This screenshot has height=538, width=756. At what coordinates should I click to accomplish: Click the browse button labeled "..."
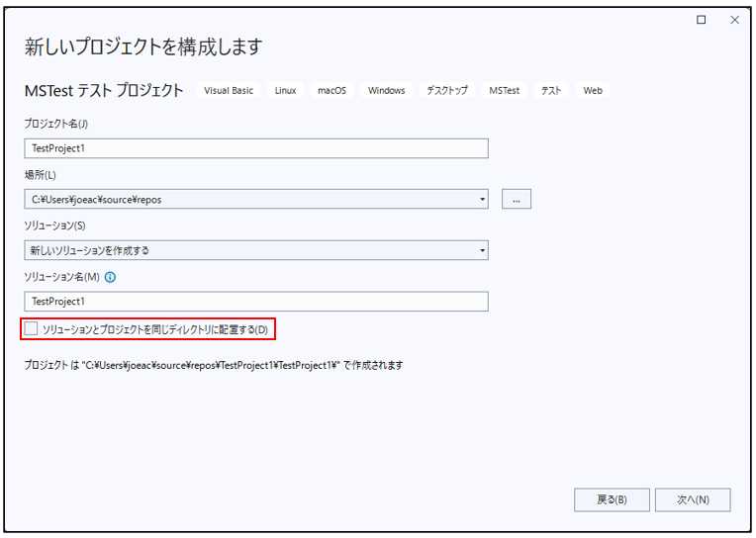tap(516, 199)
